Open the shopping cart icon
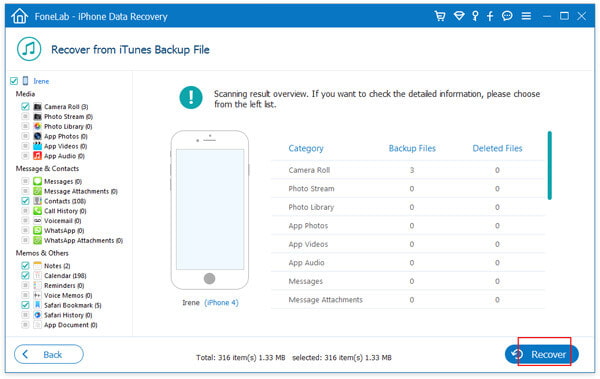 [x=440, y=16]
